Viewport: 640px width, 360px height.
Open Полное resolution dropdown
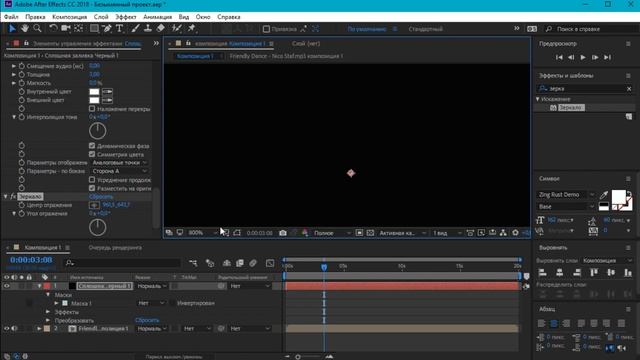click(332, 233)
